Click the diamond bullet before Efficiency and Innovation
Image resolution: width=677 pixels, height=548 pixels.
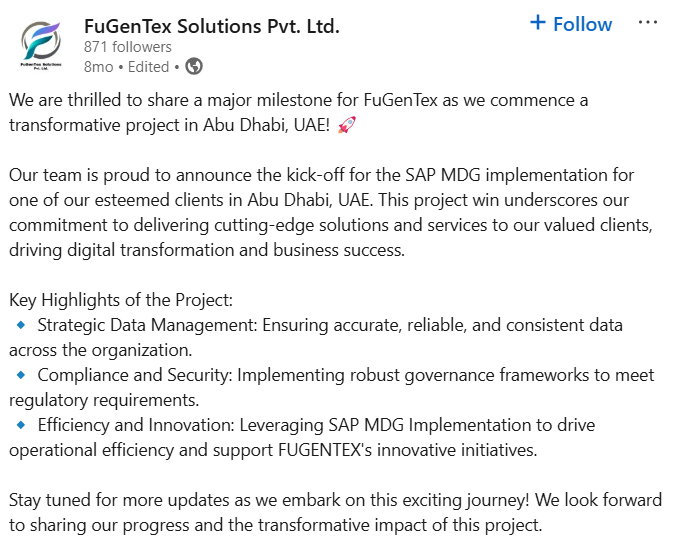[21, 425]
